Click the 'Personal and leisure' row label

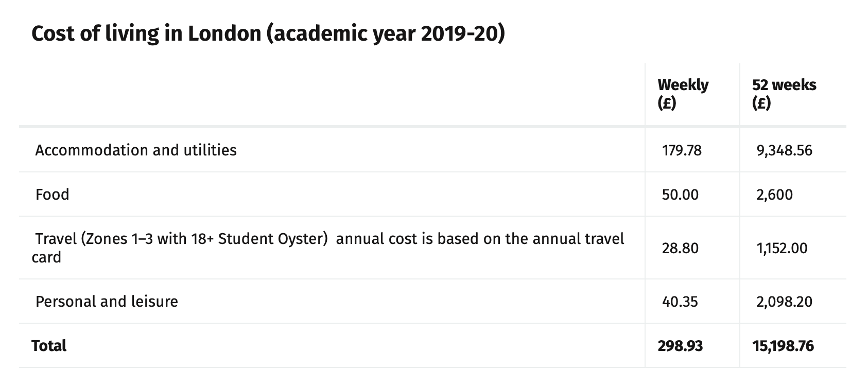tap(107, 302)
